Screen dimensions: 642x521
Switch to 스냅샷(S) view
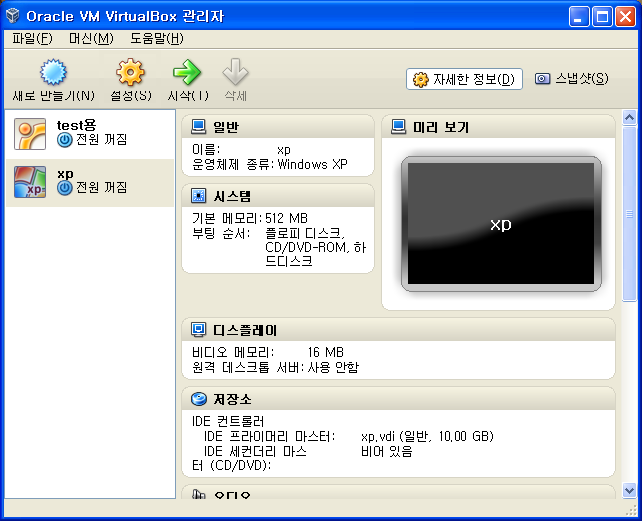pos(572,79)
